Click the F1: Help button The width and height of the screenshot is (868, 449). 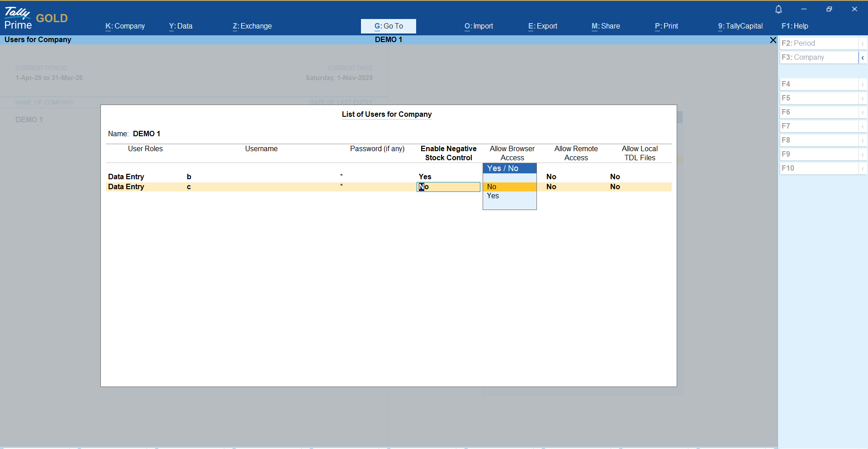click(x=795, y=26)
